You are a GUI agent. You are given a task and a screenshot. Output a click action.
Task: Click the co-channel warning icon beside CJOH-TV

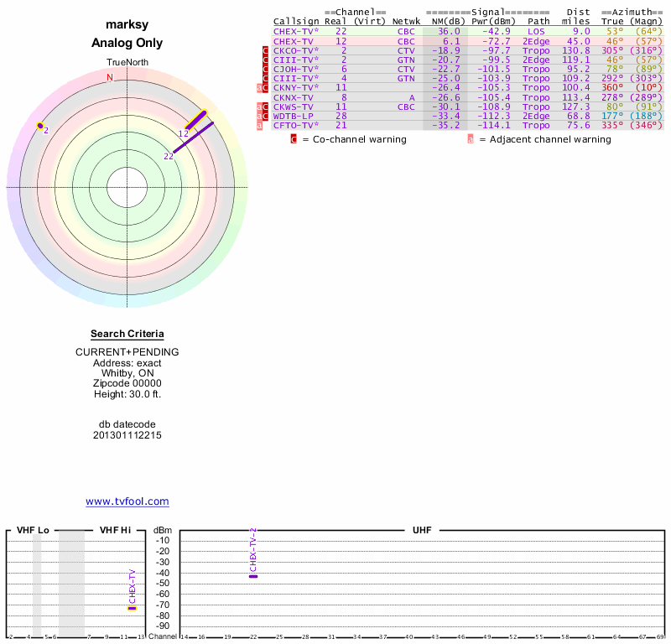(x=266, y=69)
